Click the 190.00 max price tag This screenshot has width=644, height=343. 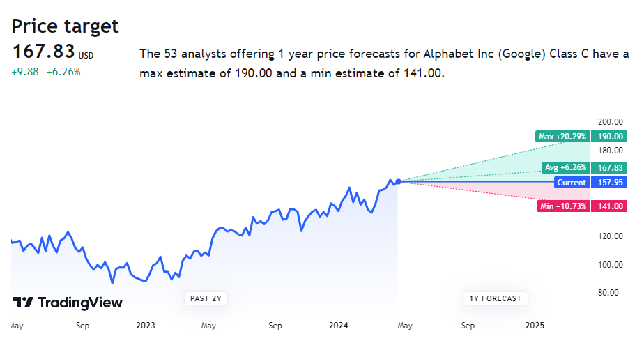point(609,137)
